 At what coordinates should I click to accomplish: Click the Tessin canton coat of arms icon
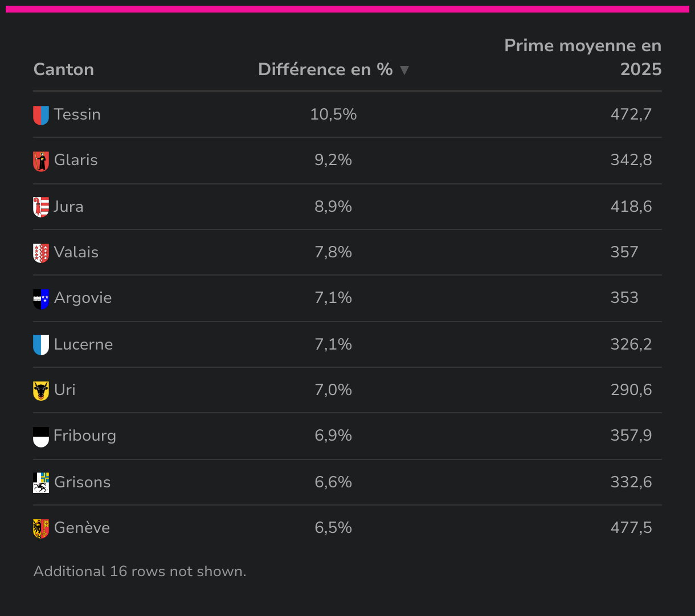tap(41, 115)
